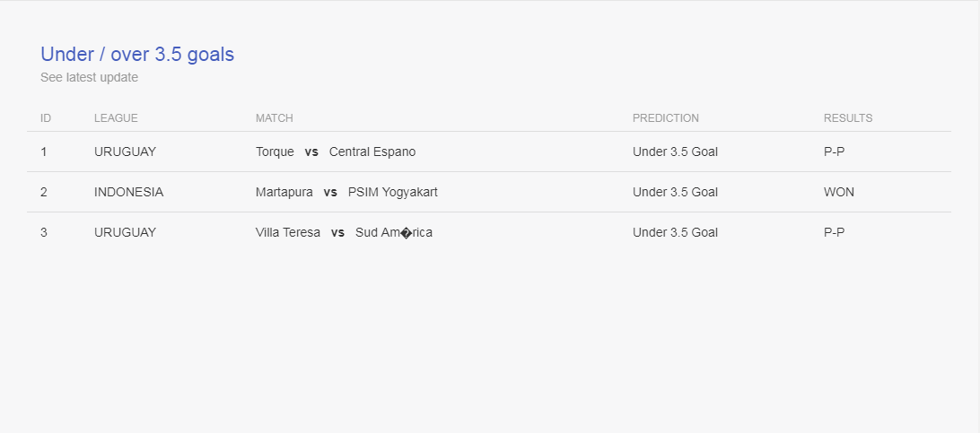Select the Torque vs Central Espano match
The image size is (980, 433).
point(336,152)
